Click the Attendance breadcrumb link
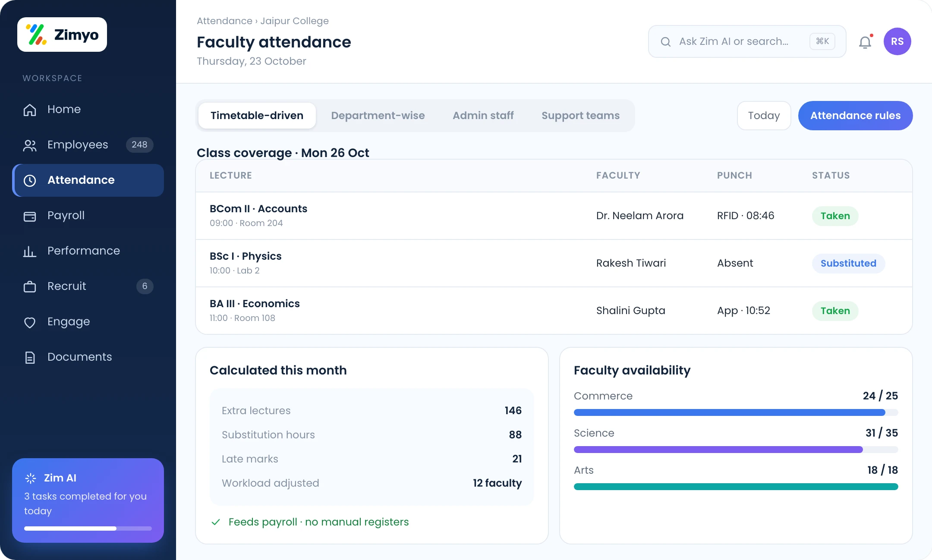Screen dimensions: 932x560 tap(224, 21)
